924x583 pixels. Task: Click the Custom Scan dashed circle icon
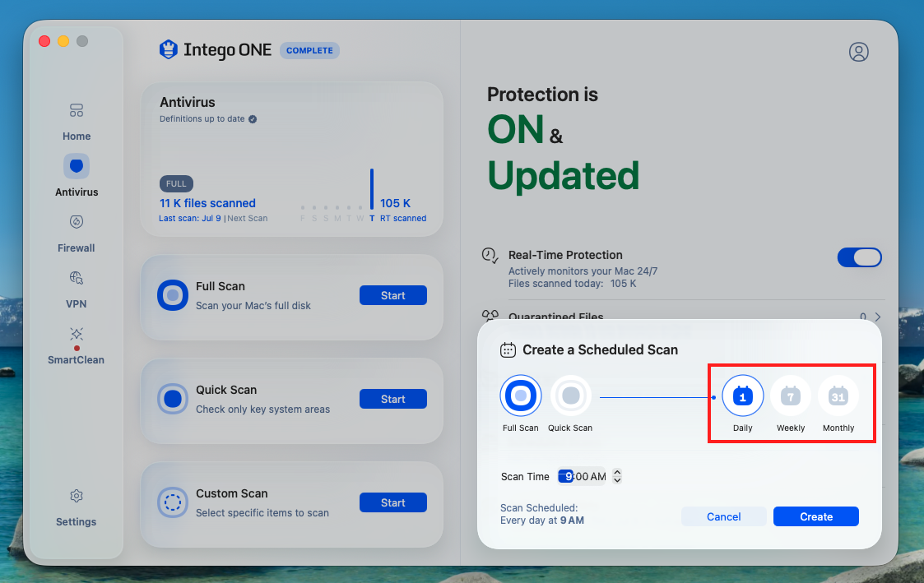coord(173,502)
